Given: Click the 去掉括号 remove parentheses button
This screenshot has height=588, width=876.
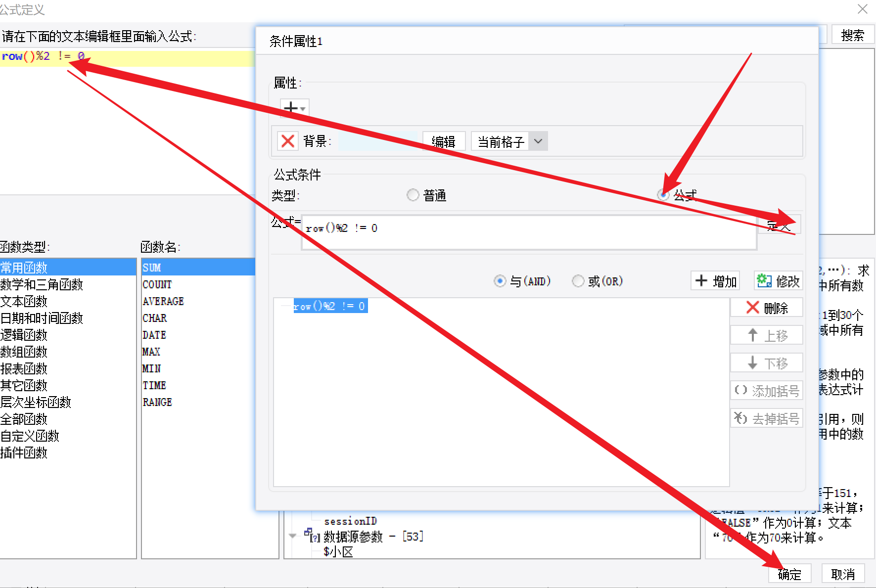Looking at the screenshot, I should (767, 418).
